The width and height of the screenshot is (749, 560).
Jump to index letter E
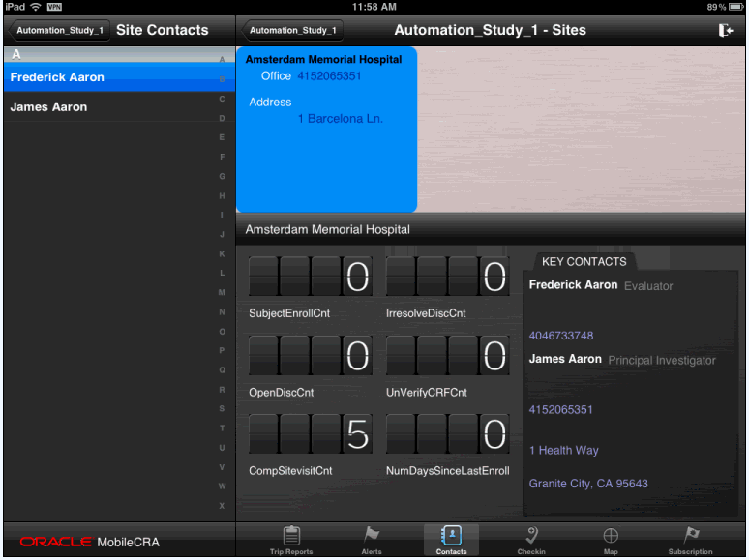click(x=222, y=137)
